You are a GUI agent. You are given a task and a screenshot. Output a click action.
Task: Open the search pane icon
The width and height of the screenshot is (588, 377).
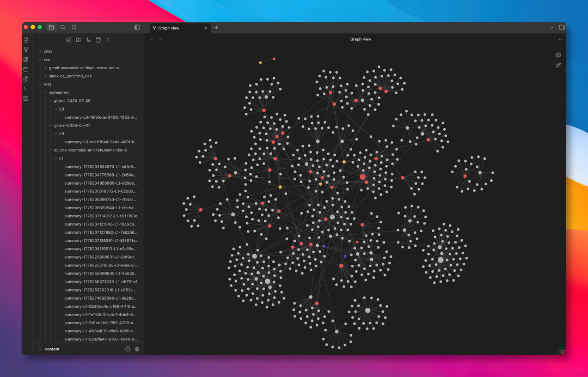(63, 27)
